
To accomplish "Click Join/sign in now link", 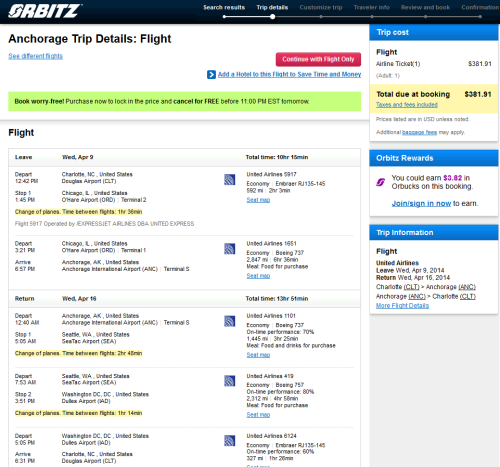I will point(421,203).
